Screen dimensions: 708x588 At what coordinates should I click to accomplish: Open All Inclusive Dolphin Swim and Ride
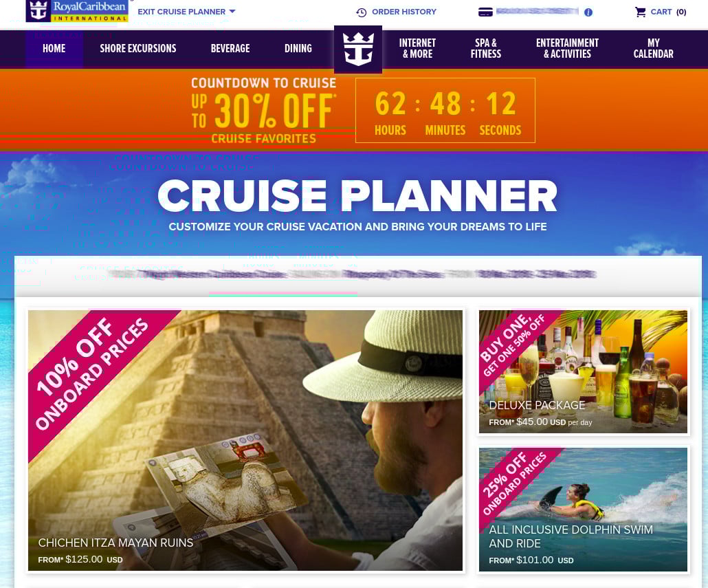(x=583, y=510)
